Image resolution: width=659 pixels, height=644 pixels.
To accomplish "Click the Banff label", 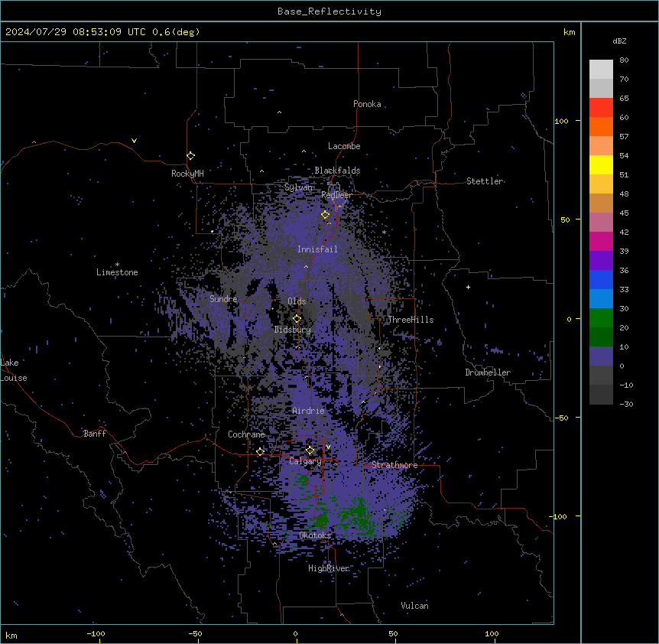I will pos(95,434).
